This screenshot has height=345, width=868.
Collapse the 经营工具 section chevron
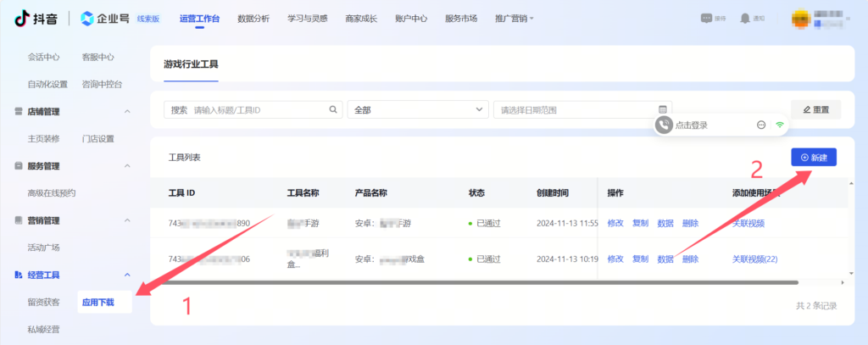(x=127, y=275)
